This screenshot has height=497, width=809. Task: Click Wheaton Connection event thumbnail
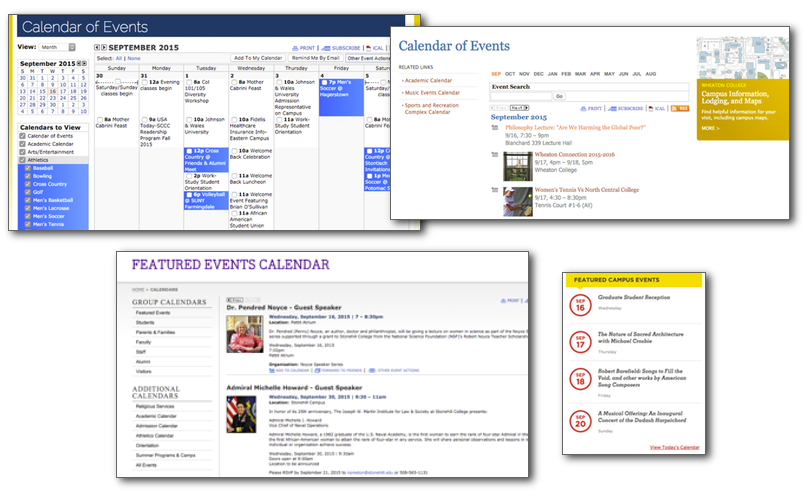point(517,166)
